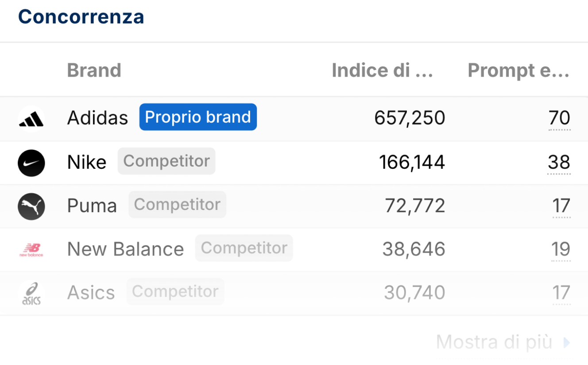The width and height of the screenshot is (588, 365).
Task: Select the Adidas brand name
Action: [97, 118]
